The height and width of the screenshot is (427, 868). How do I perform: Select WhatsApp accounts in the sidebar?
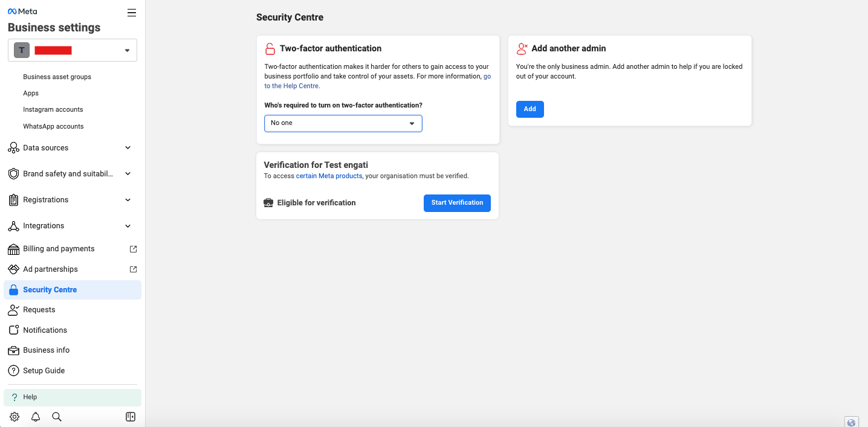(53, 126)
